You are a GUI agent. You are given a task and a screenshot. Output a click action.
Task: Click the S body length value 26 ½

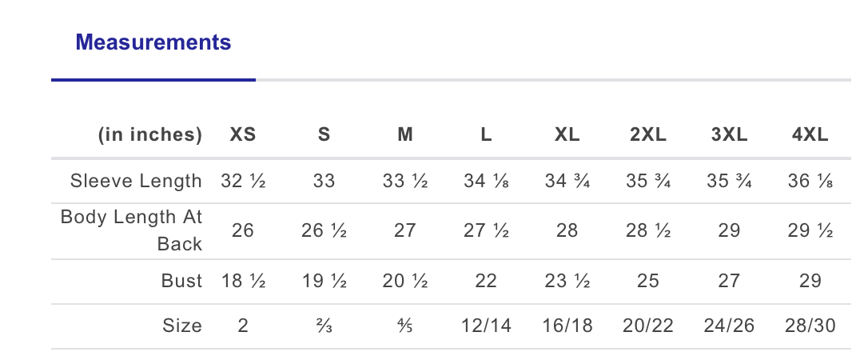coord(324,230)
